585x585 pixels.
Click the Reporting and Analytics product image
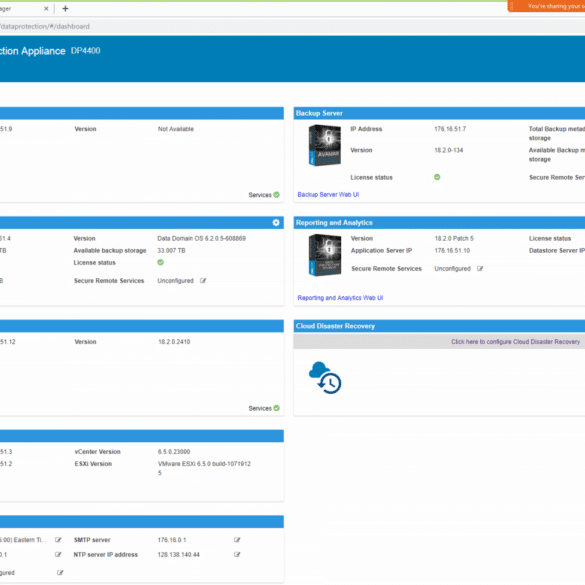(x=325, y=255)
